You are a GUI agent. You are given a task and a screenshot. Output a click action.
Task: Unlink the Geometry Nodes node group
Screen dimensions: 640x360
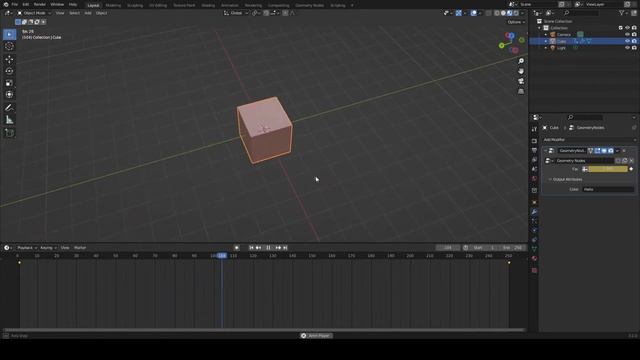click(x=631, y=161)
